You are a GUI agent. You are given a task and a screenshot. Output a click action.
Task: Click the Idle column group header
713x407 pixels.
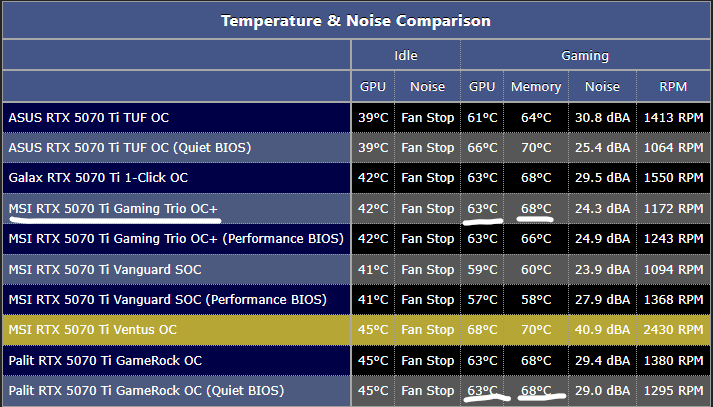pos(405,56)
